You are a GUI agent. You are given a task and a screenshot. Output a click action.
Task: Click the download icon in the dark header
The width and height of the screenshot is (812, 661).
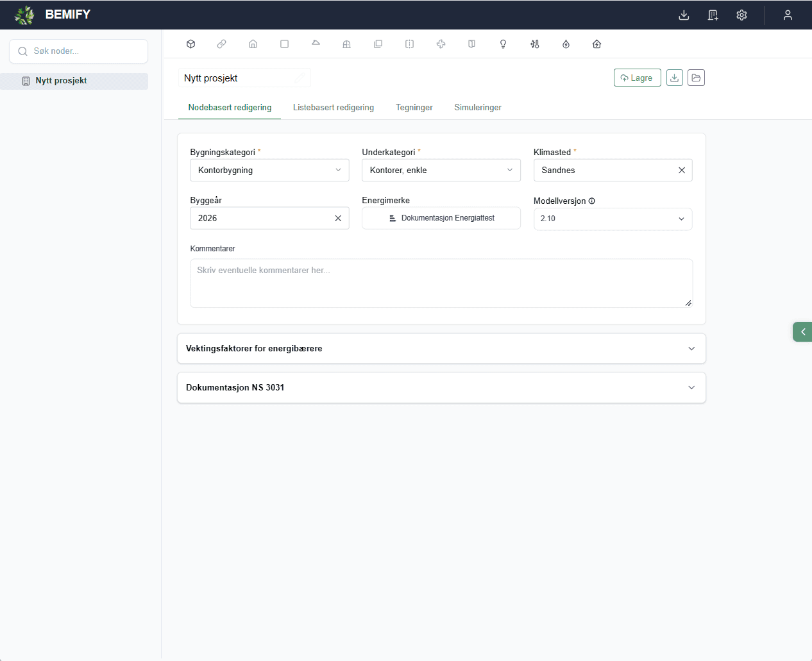point(684,15)
